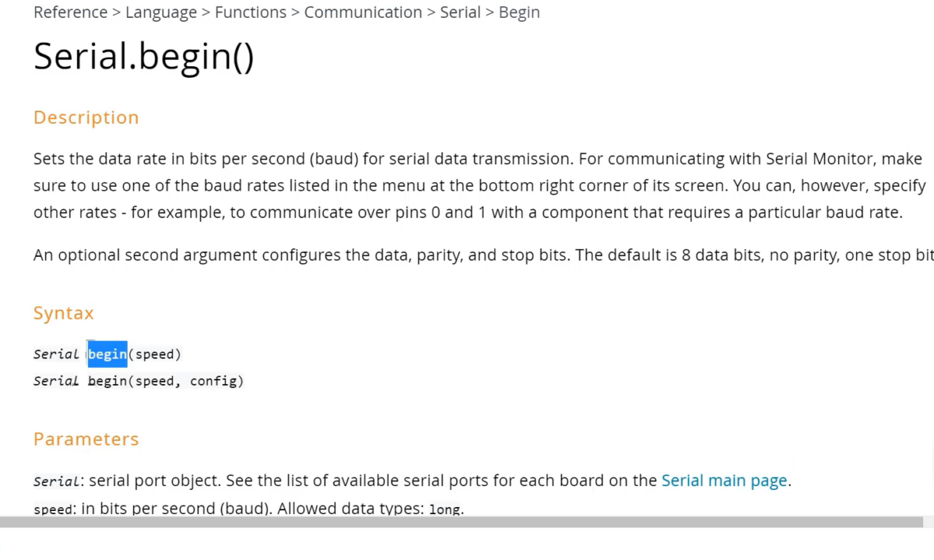This screenshot has width=934, height=560.
Task: Click the Parameters section heading
Action: coord(86,439)
